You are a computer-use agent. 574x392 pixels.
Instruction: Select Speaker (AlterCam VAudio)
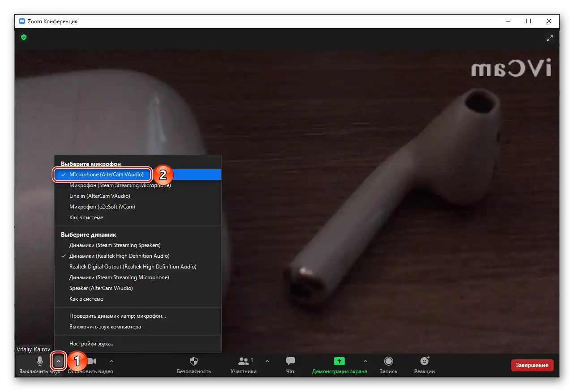(138, 288)
